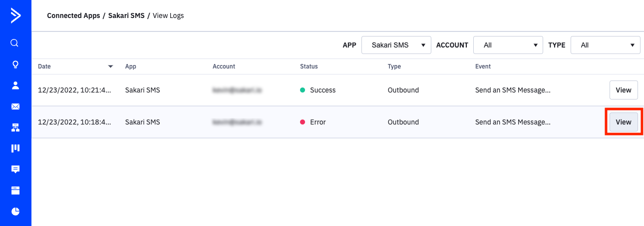
Task: Click View button for Success log
Action: pyautogui.click(x=624, y=90)
